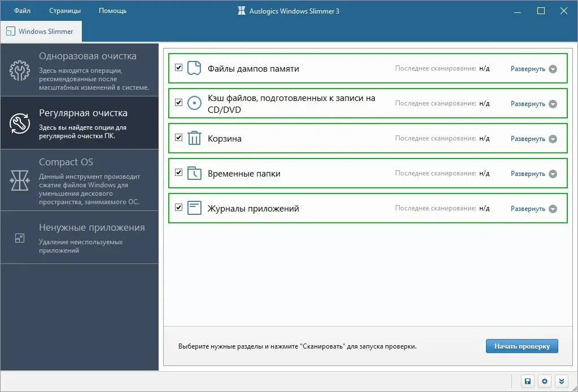The width and height of the screenshot is (578, 392).
Task: Disable the Временные папки checkbox
Action: (x=178, y=173)
